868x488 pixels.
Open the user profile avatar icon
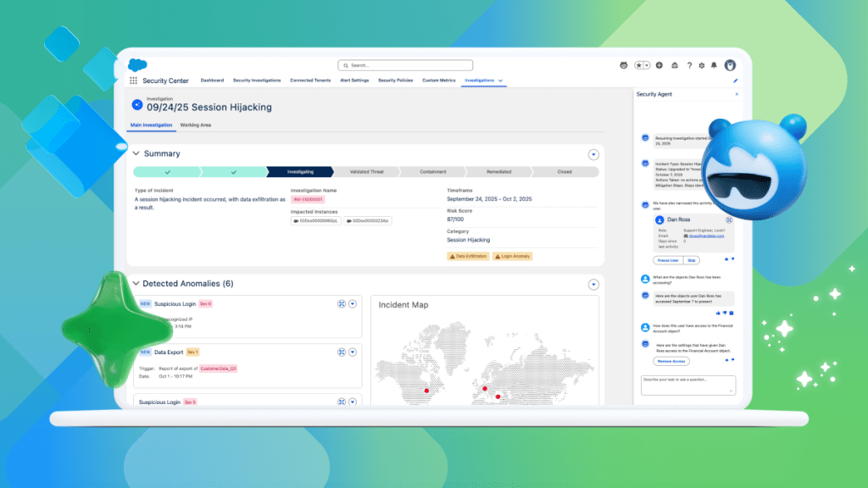730,64
